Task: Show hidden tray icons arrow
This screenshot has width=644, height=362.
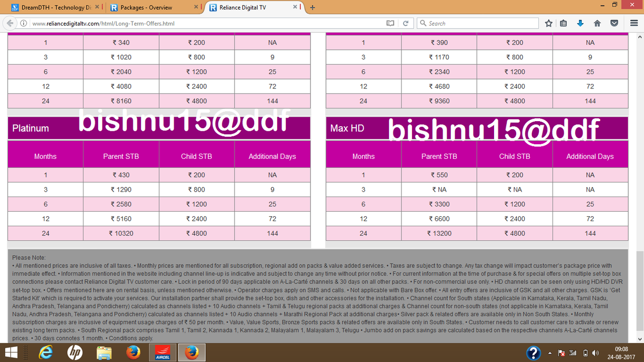Action: pyautogui.click(x=549, y=353)
